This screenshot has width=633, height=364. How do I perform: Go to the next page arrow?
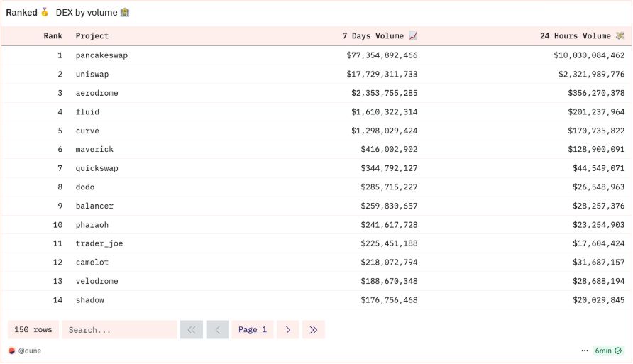pyautogui.click(x=287, y=330)
